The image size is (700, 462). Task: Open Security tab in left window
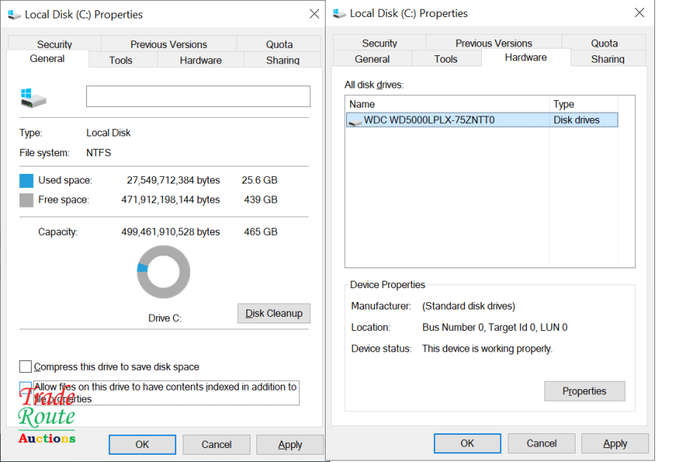tap(54, 44)
